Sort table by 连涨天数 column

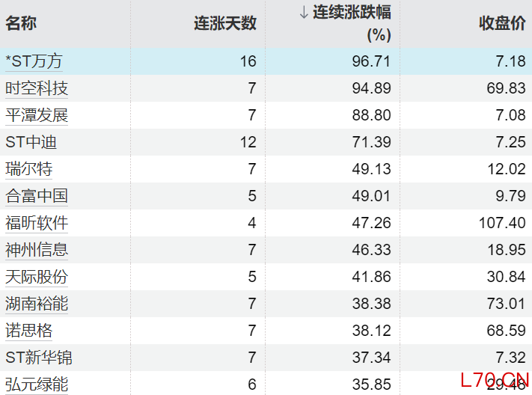click(225, 23)
